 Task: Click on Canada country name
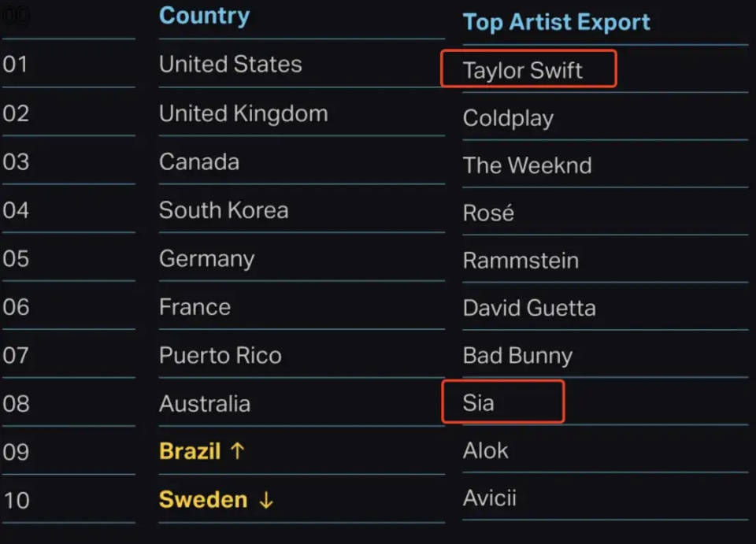[199, 162]
